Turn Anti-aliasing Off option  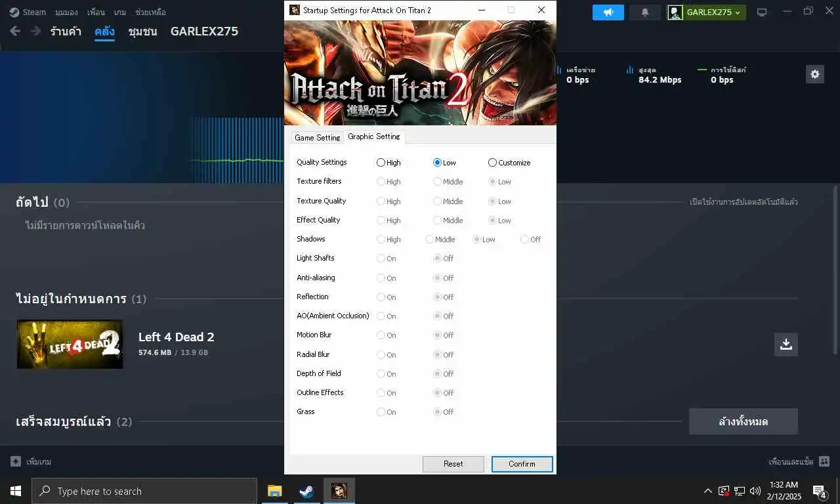click(443, 278)
